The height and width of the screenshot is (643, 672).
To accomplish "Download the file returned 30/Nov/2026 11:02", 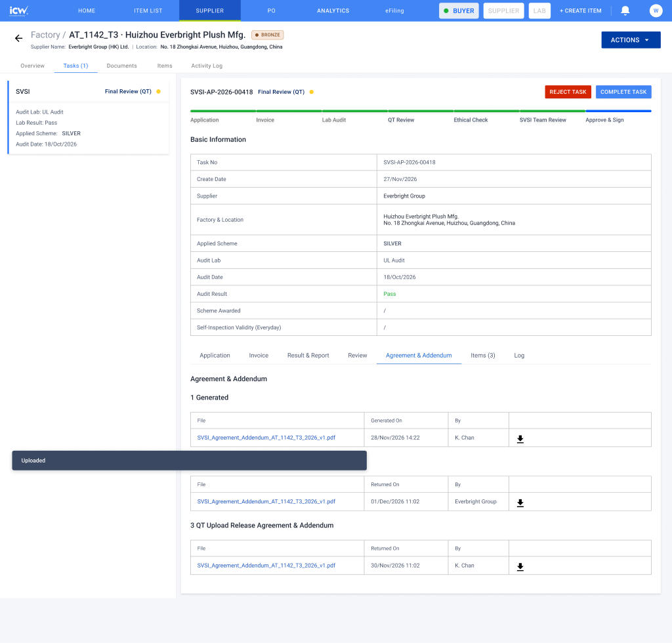I will pyautogui.click(x=520, y=566).
